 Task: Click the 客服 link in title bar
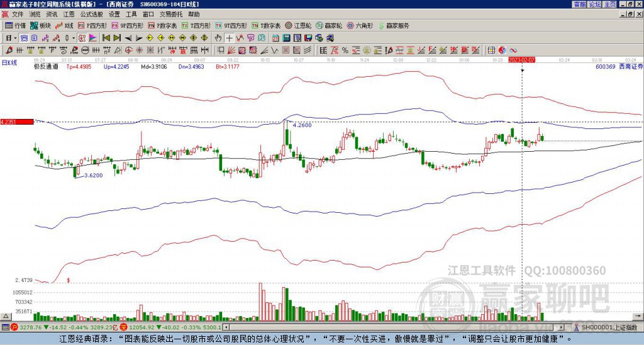579,4
